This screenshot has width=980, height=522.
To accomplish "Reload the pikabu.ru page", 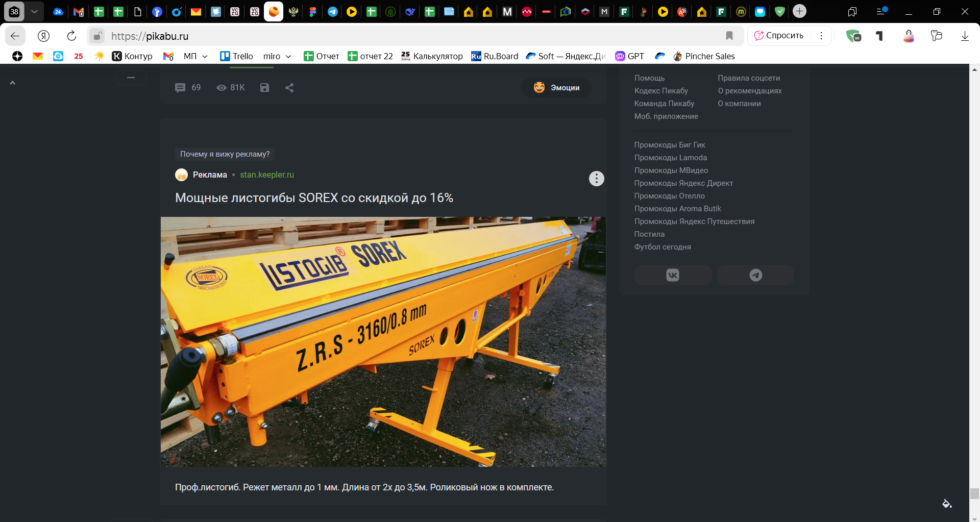I will (71, 36).
